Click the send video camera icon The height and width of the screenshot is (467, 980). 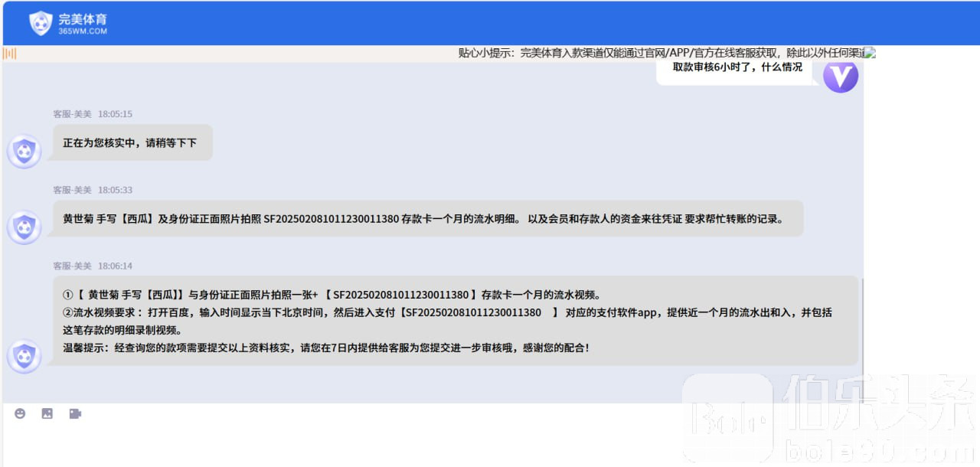pos(75,413)
